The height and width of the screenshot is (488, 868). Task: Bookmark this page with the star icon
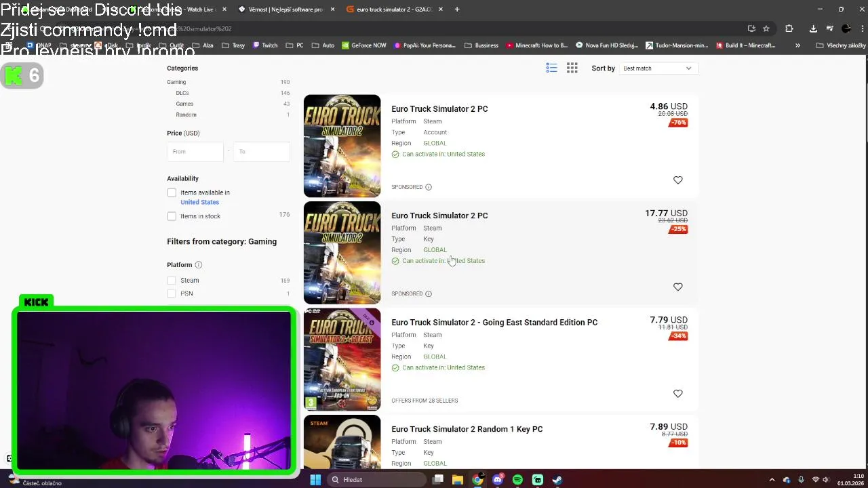point(766,28)
